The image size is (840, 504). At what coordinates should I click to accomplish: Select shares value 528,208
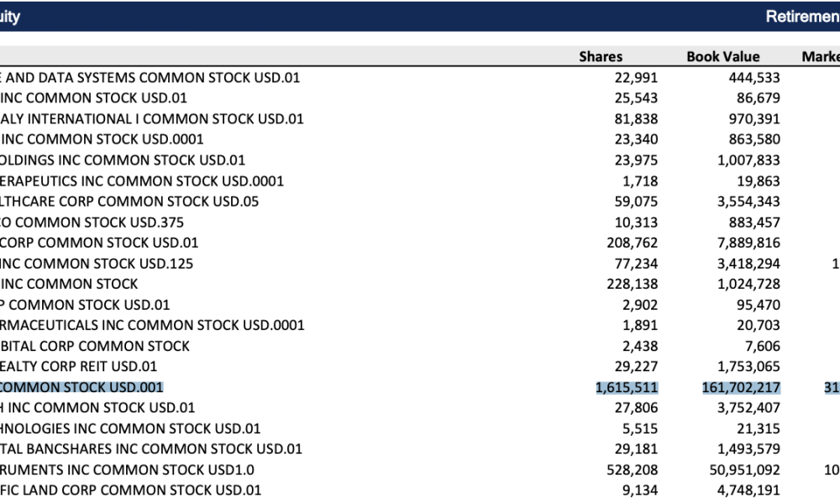tap(633, 470)
